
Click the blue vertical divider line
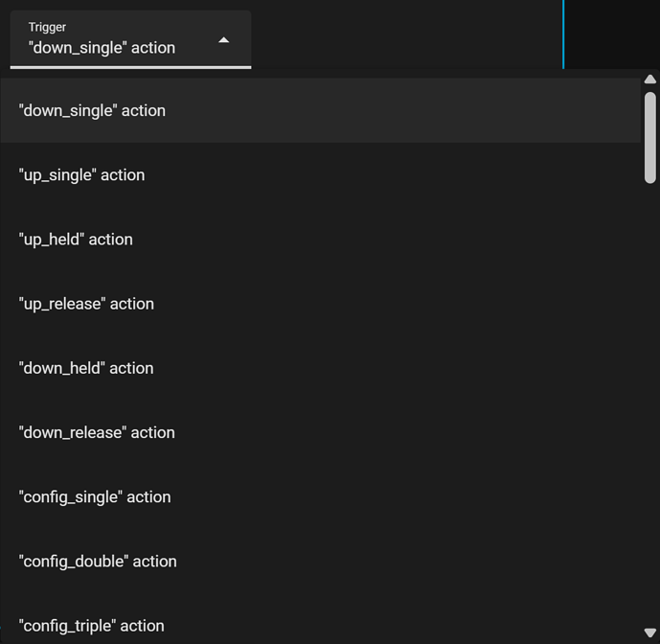[563, 34]
